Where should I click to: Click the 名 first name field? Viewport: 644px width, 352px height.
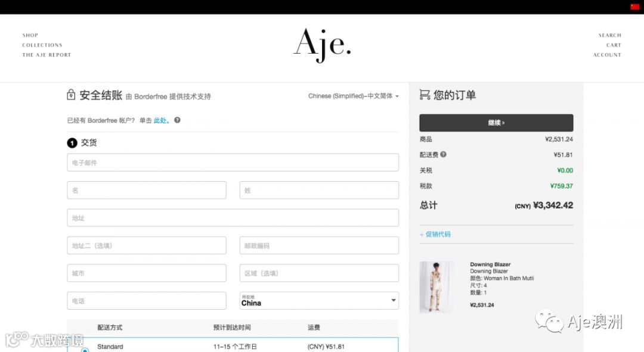point(147,191)
